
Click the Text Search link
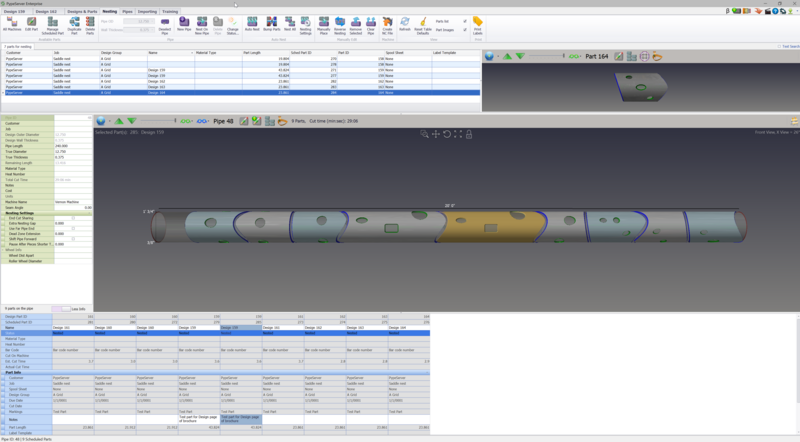coord(788,46)
